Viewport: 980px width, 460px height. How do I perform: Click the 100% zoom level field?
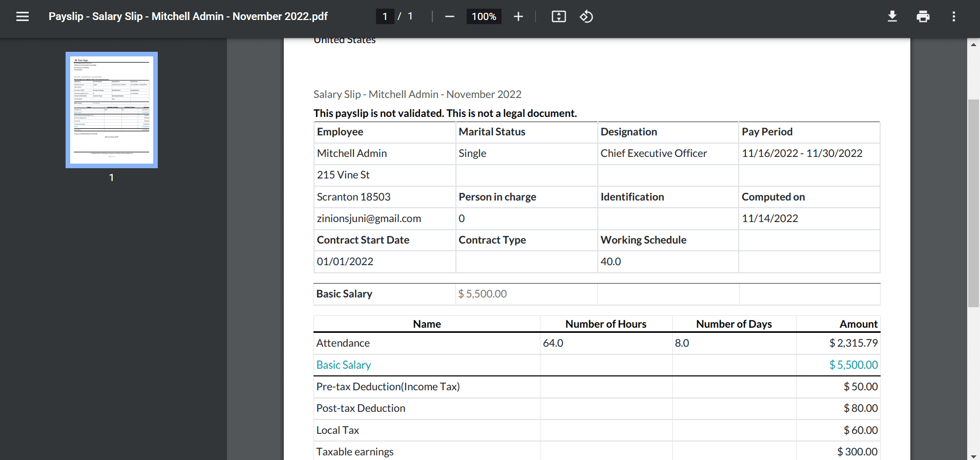click(x=484, y=16)
